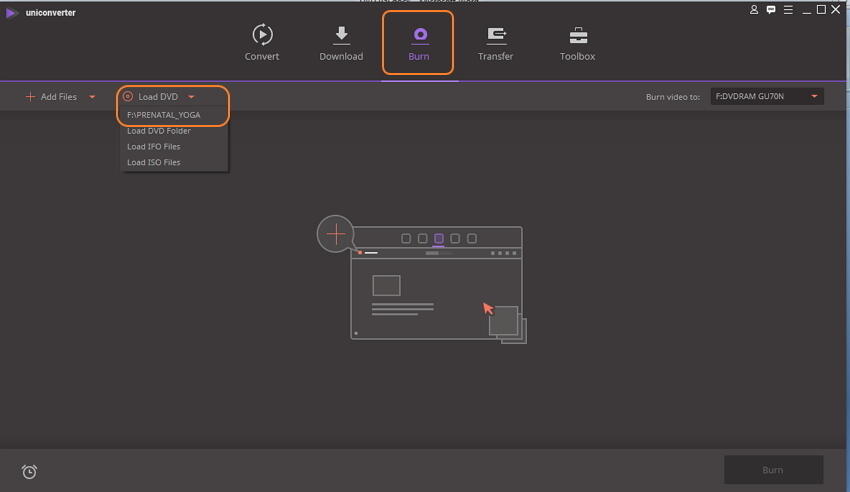
Task: Open the Burn video to drive dropdown
Action: pos(815,97)
